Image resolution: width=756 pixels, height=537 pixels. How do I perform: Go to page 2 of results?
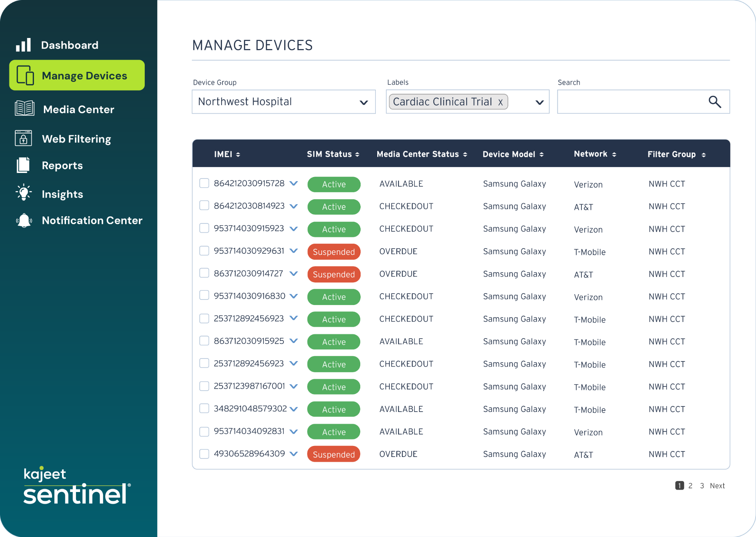(x=690, y=486)
